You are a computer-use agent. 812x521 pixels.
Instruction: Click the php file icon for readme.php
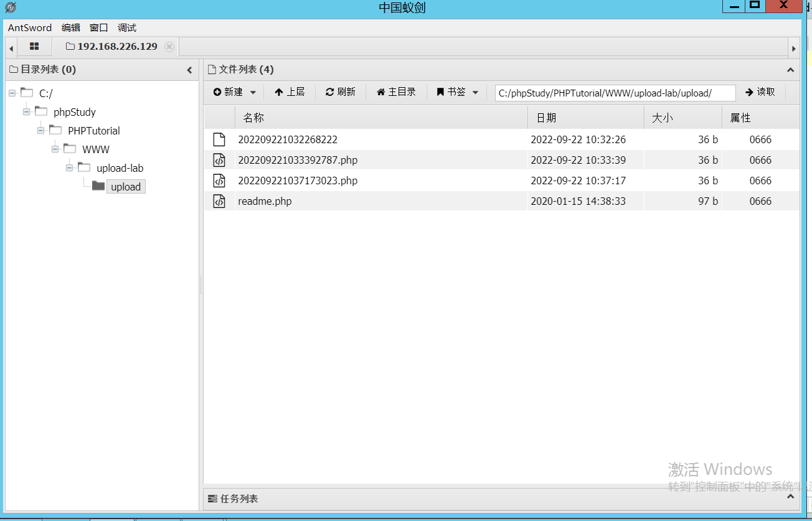point(219,201)
